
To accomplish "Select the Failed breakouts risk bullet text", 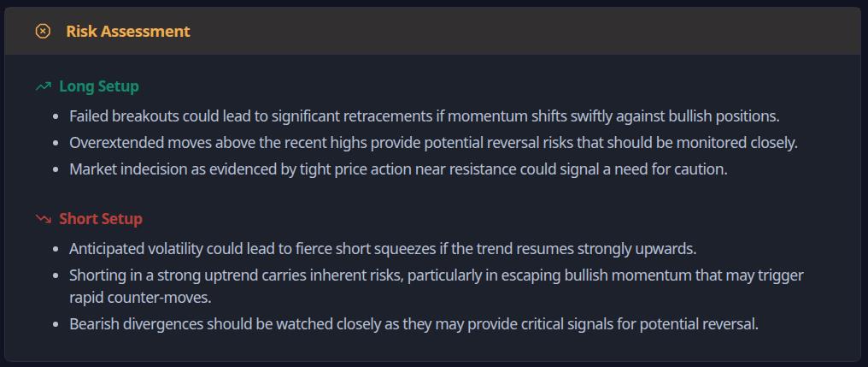I will pos(424,116).
